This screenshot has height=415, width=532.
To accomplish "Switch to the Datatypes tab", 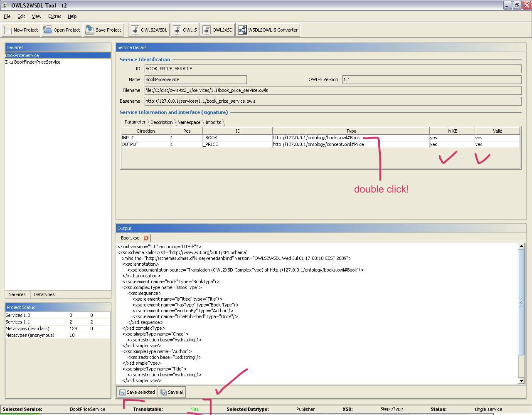I will pos(44,294).
